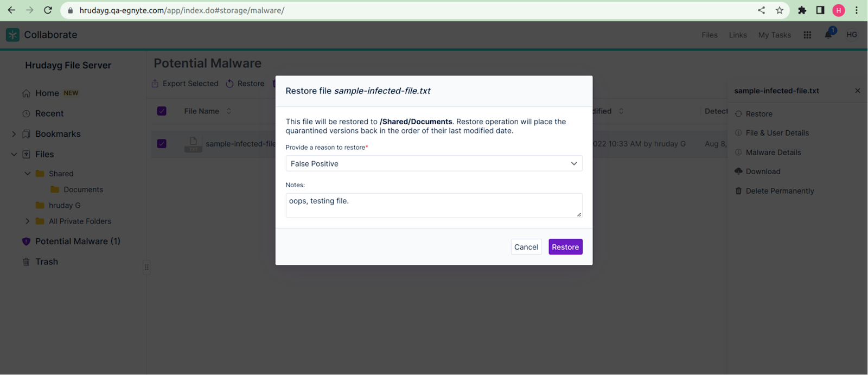Toggle the select-all checkbox in header

click(x=162, y=111)
